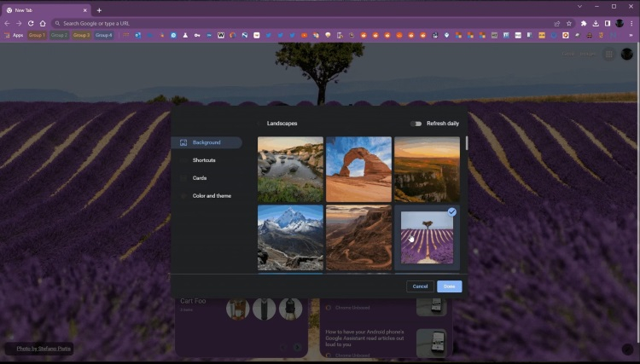The image size is (640, 364).
Task: Select the rocky lake landscape thumbnail
Action: tap(290, 169)
